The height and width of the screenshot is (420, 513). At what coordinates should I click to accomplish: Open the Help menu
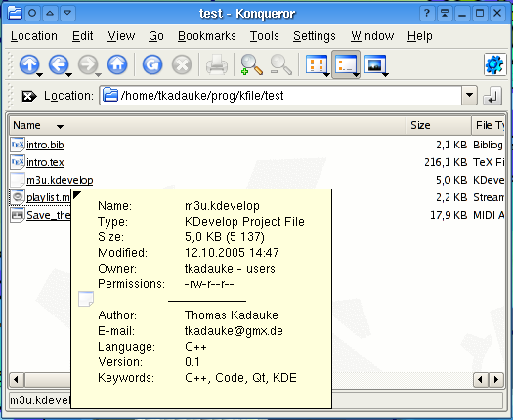click(x=420, y=36)
